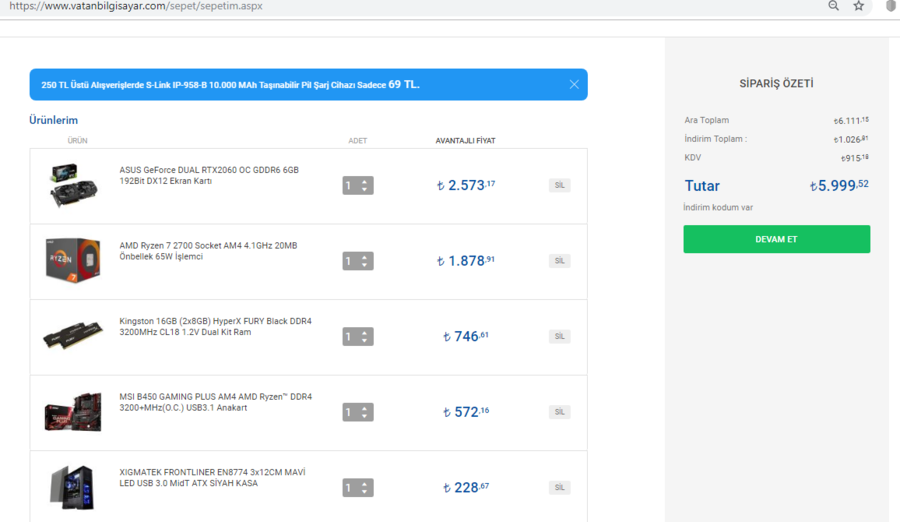900x522 pixels.
Task: Click the browser zoom magnifier icon
Action: click(x=833, y=6)
